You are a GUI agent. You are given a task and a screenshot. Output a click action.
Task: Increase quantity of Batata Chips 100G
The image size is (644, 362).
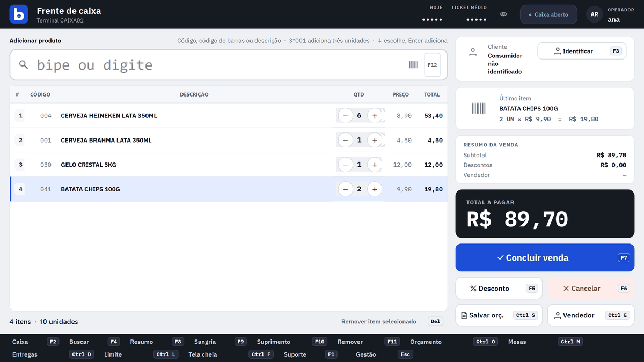[x=375, y=189]
